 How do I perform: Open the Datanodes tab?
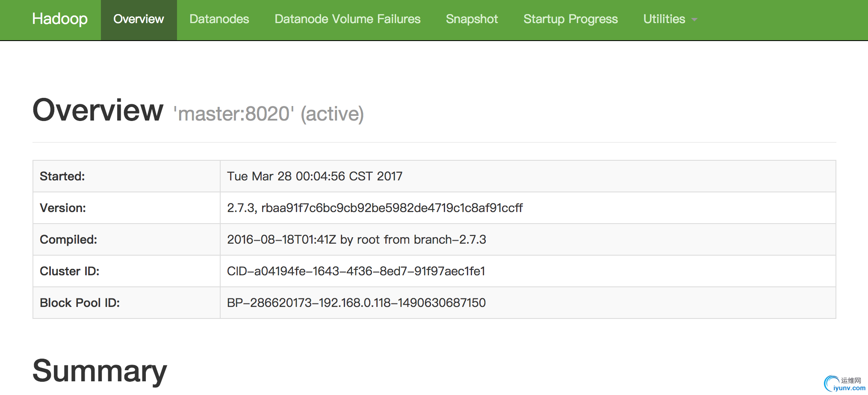click(219, 19)
